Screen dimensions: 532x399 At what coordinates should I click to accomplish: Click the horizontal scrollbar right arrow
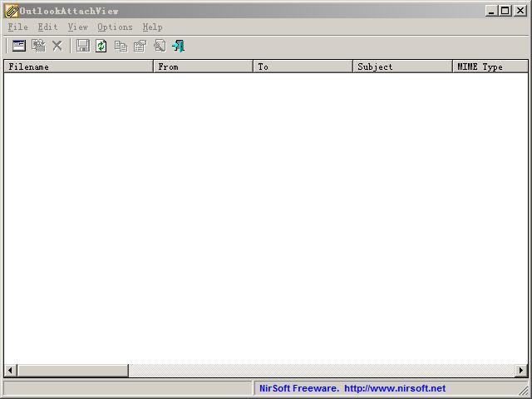521,370
